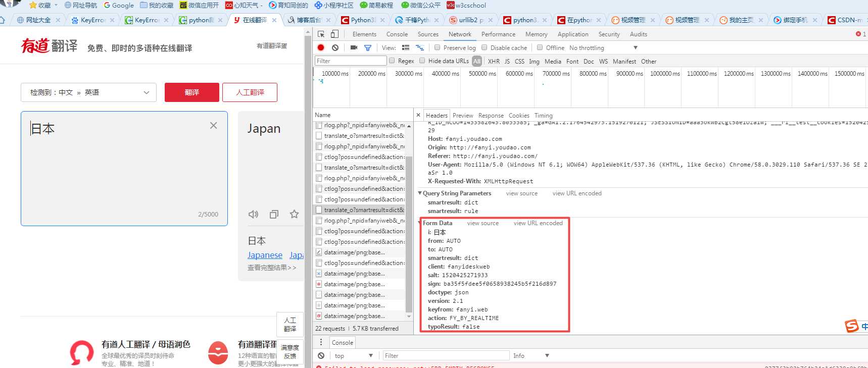This screenshot has height=368, width=868.
Task: Switch to the Elements panel tab
Action: [x=364, y=34]
